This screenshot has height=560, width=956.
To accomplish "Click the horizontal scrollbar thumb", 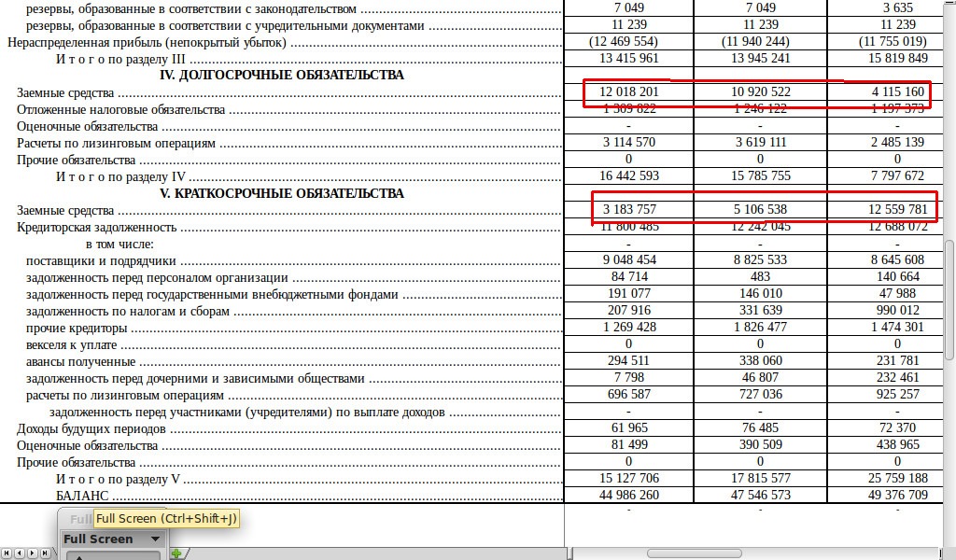I will pyautogui.click(x=693, y=553).
